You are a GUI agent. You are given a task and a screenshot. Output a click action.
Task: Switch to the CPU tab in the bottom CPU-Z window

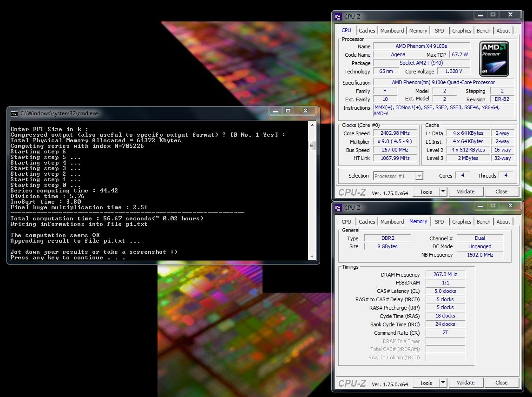click(x=346, y=222)
